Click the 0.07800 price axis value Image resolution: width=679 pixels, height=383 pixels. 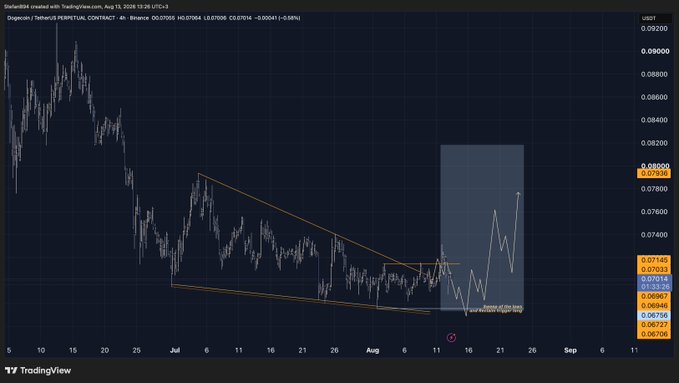pyautogui.click(x=654, y=189)
